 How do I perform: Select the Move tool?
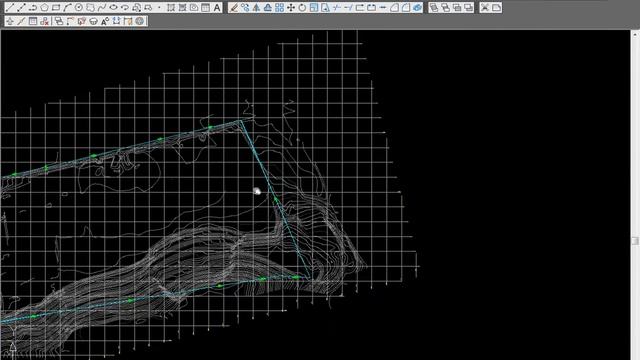[291, 8]
